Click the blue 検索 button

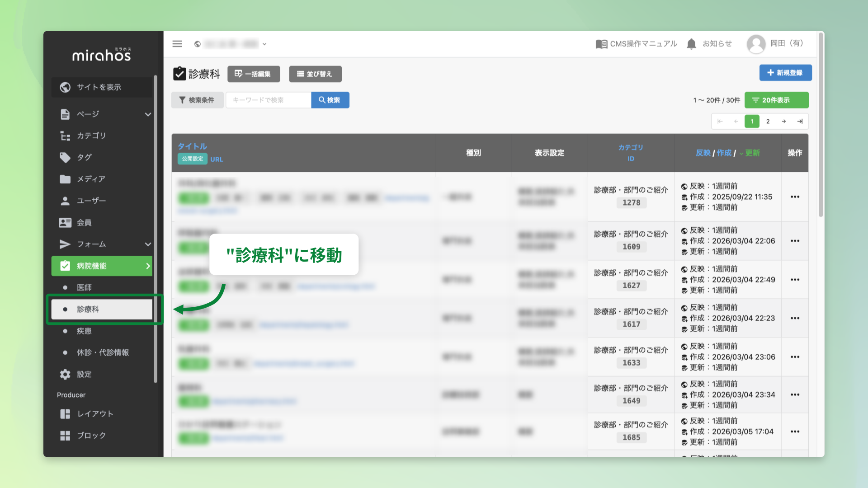pos(330,100)
